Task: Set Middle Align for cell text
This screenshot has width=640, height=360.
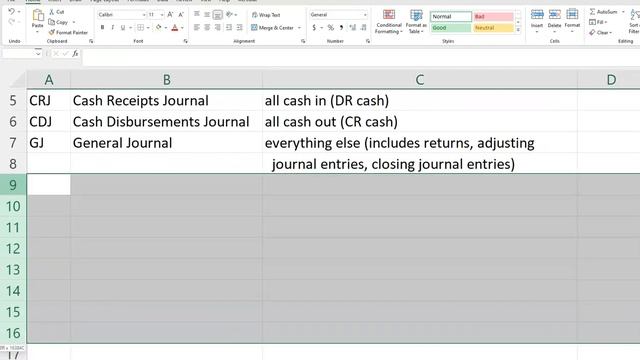Action: [x=207, y=15]
